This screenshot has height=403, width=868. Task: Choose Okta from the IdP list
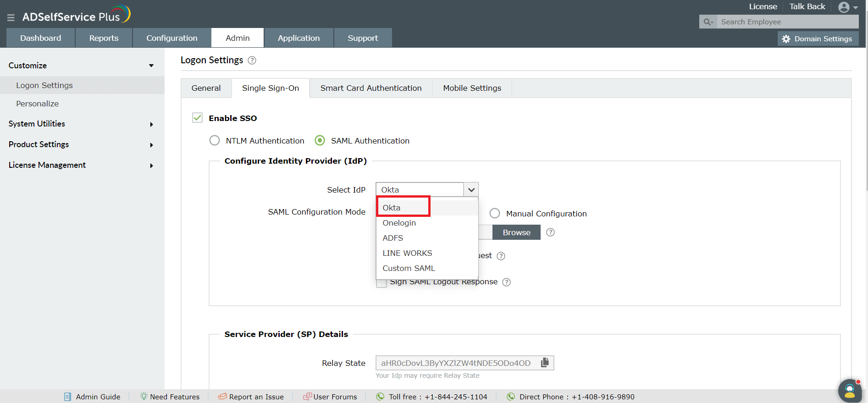[427, 208]
